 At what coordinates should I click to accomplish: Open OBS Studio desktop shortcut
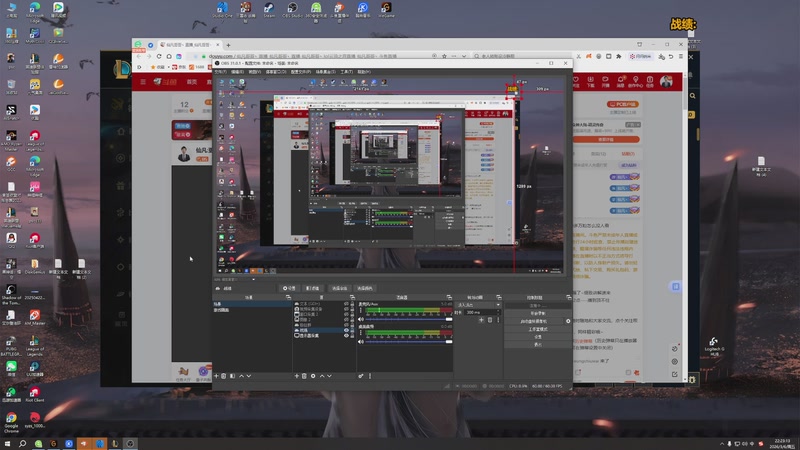point(292,10)
